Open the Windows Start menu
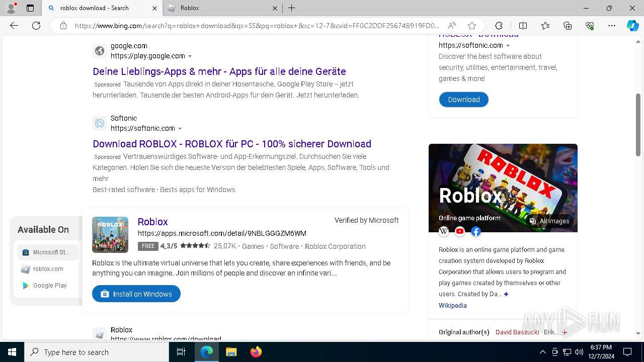The height and width of the screenshot is (362, 644). (x=12, y=352)
